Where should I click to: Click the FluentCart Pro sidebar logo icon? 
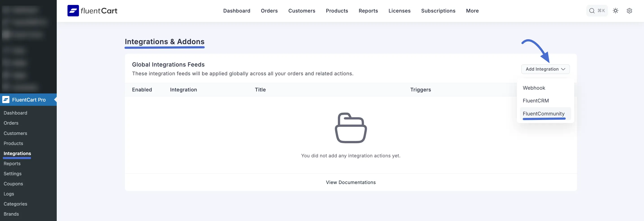6,100
